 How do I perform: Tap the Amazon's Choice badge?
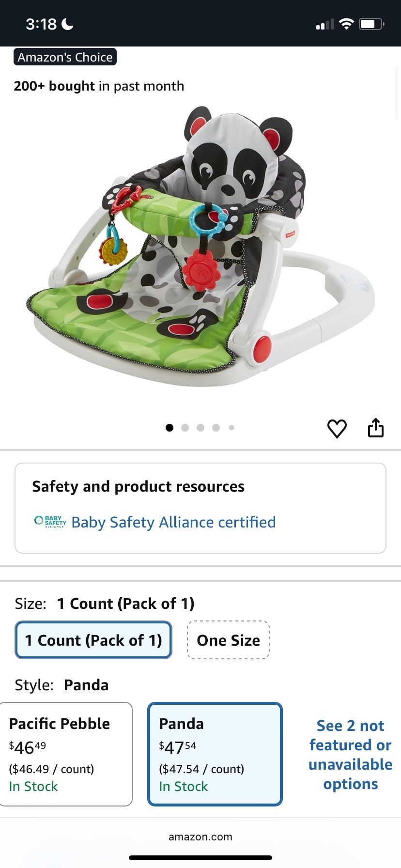(x=65, y=57)
